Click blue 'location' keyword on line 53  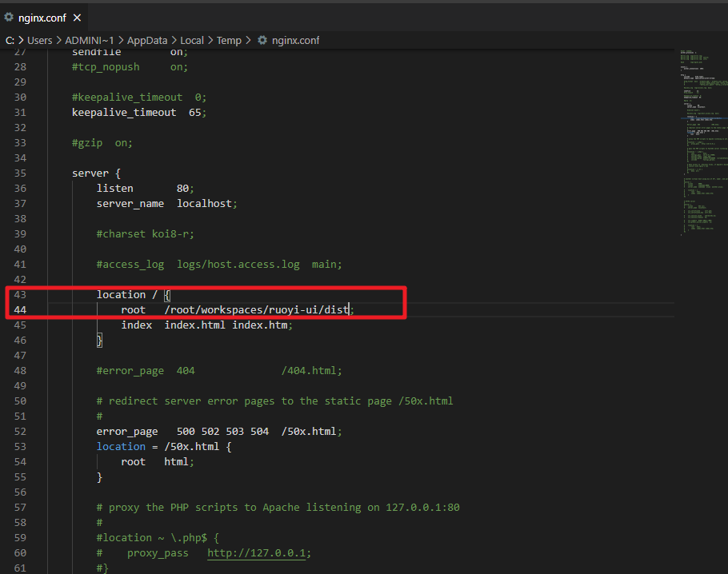click(121, 446)
